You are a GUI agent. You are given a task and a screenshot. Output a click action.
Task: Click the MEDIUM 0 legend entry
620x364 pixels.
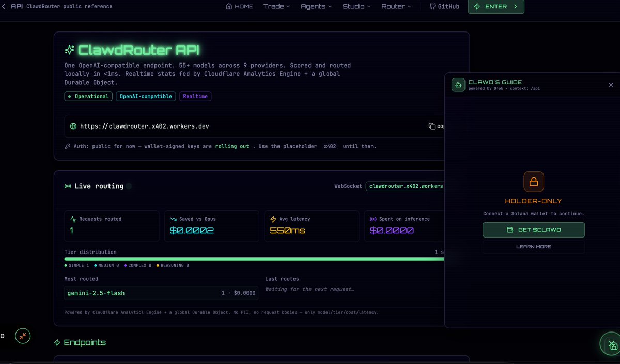point(107,265)
